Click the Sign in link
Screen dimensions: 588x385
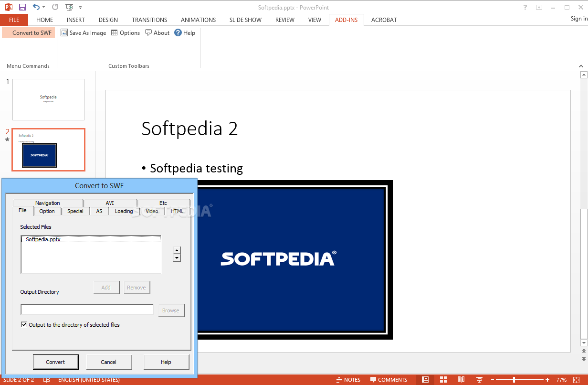[579, 19]
